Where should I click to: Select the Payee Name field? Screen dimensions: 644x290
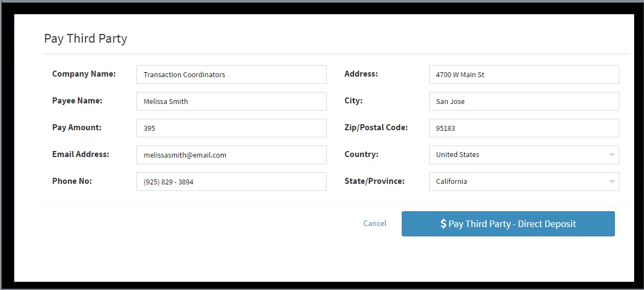coord(232,101)
